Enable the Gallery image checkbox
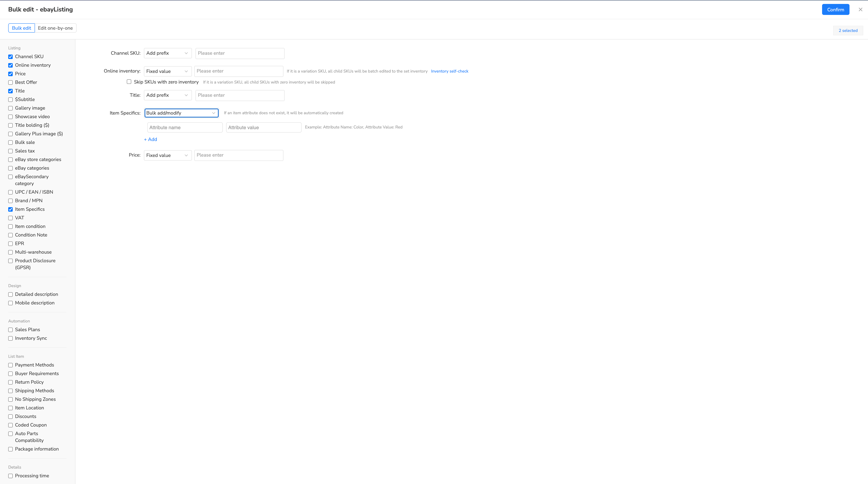This screenshot has width=868, height=484. click(x=10, y=108)
